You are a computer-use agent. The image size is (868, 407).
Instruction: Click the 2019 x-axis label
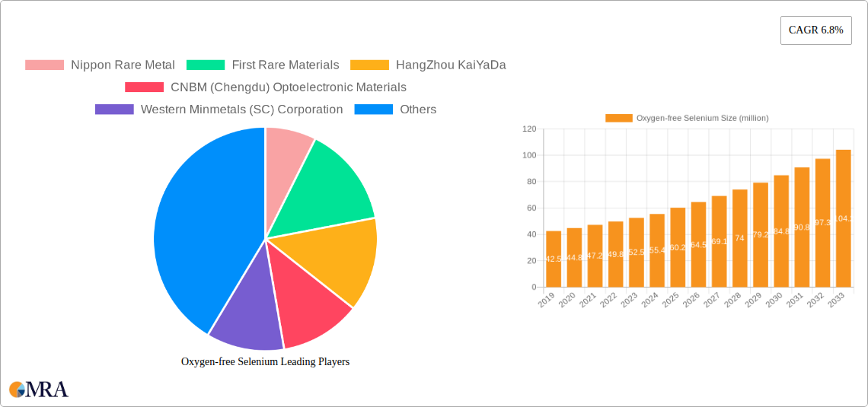[547, 300]
